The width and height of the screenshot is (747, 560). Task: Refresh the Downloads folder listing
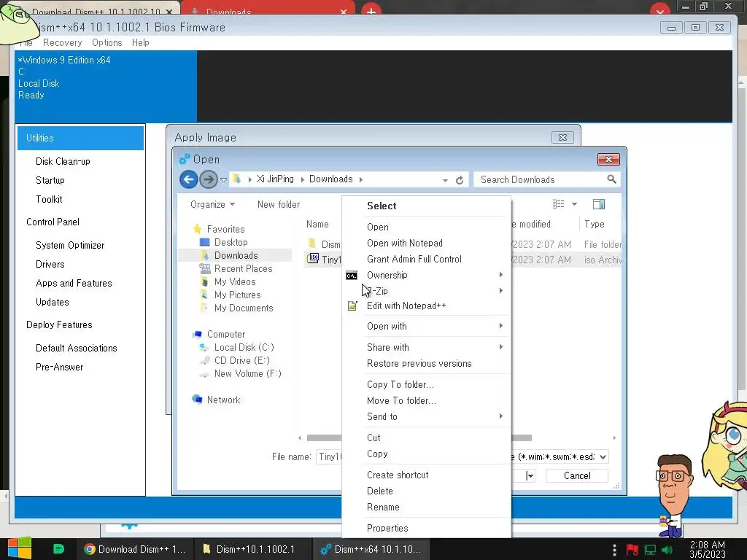(x=460, y=180)
